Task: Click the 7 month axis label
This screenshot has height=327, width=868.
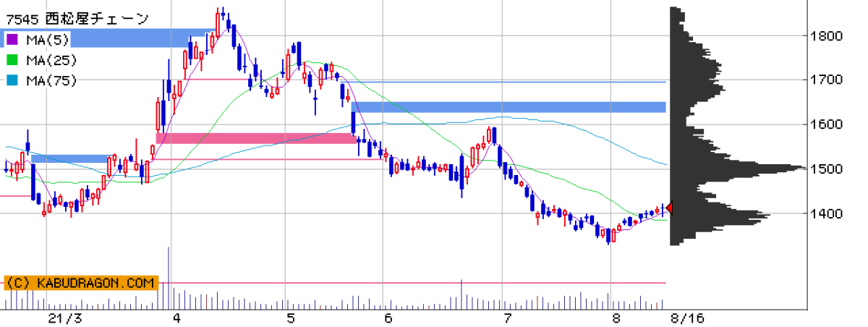Action: [507, 318]
